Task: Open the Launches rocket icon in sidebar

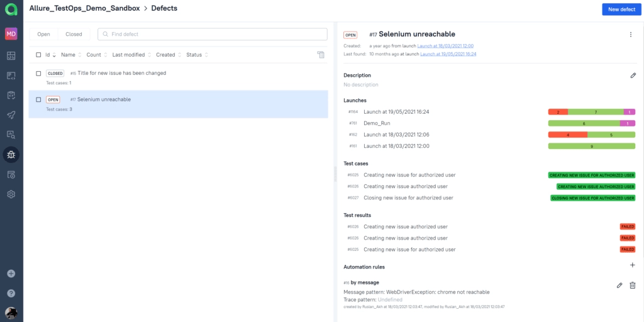Action: point(11,115)
